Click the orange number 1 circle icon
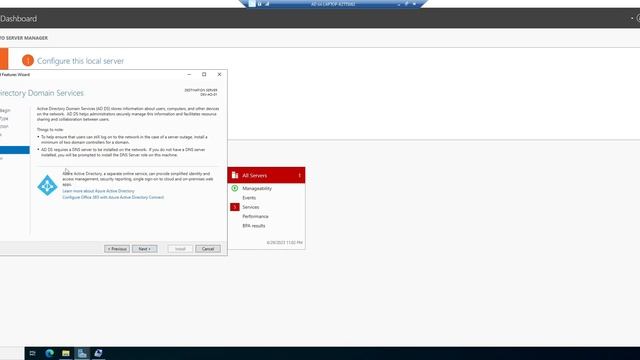The width and height of the screenshot is (640, 360). (28, 60)
